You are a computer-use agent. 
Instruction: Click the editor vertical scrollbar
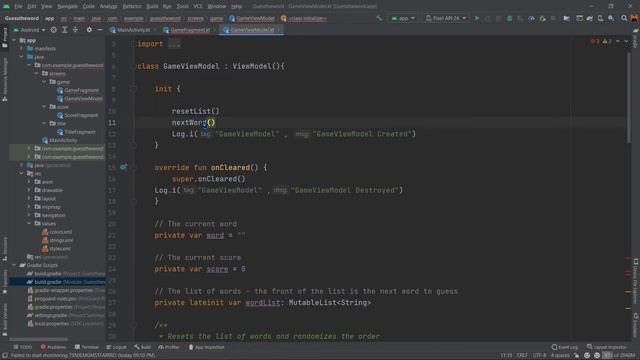coord(628,98)
